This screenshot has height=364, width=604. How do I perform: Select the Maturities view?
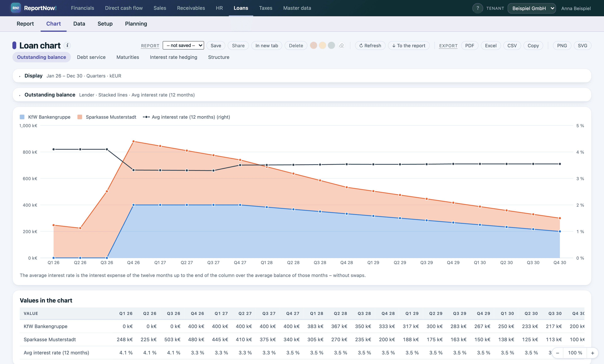128,57
